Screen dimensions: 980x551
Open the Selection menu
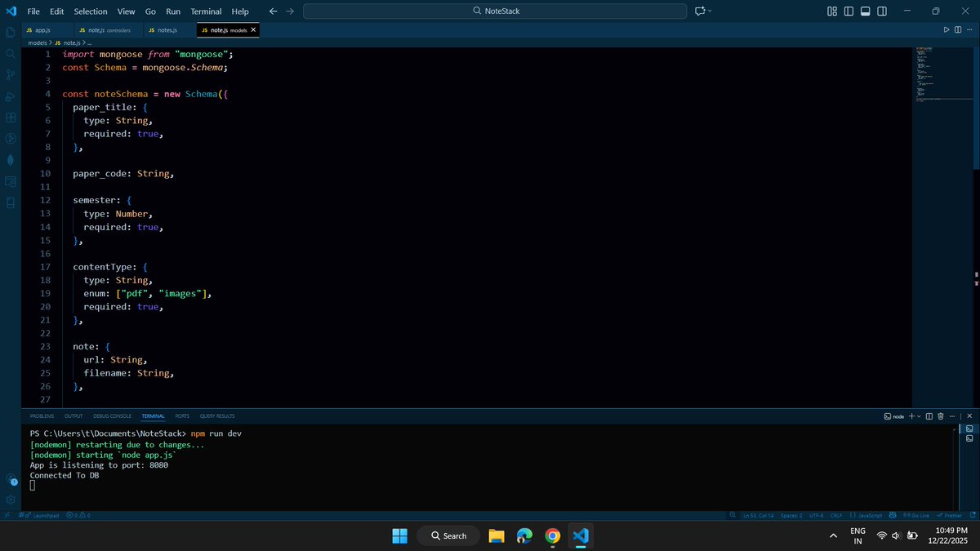pos(91,11)
